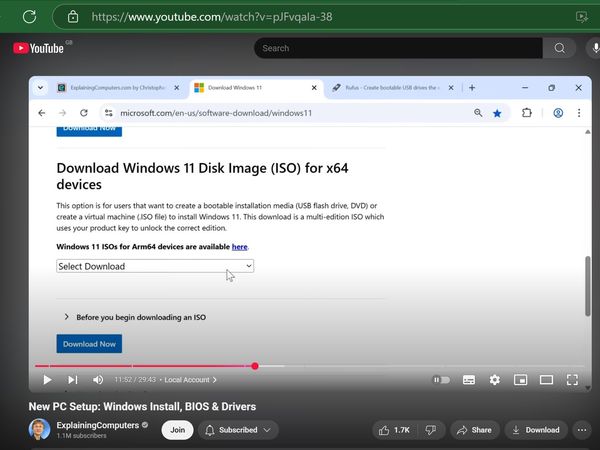Image resolution: width=600 pixels, height=450 pixels.
Task: Open more actions three-dot menu
Action: pos(582,430)
